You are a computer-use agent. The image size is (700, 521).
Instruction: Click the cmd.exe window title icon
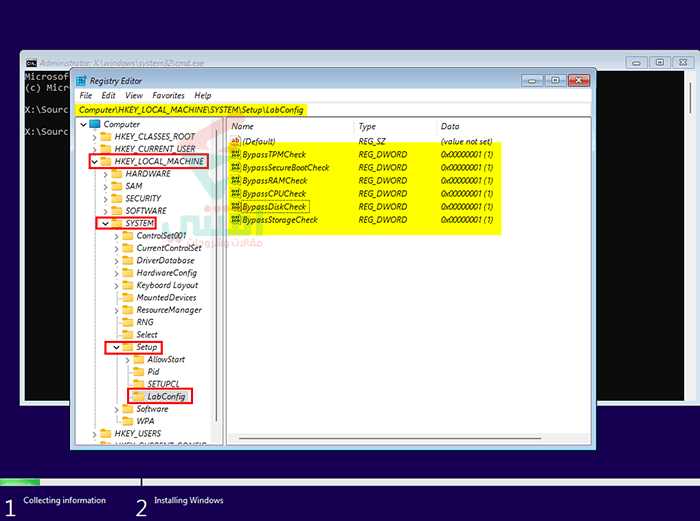point(31,63)
